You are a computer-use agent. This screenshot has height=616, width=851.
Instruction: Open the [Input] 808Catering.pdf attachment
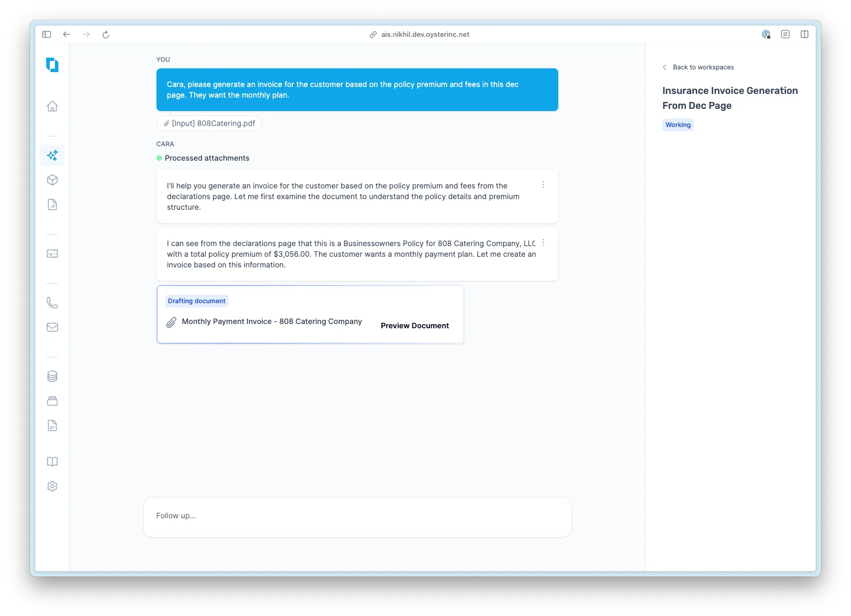click(209, 123)
